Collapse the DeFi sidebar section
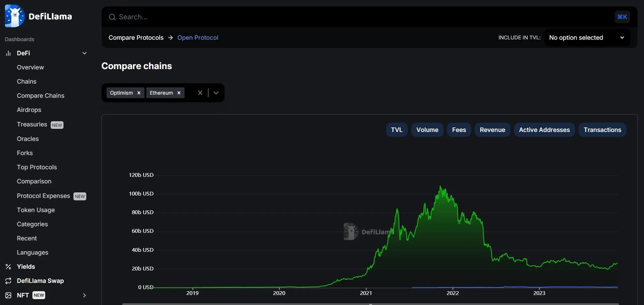This screenshot has width=644, height=305. tap(84, 53)
